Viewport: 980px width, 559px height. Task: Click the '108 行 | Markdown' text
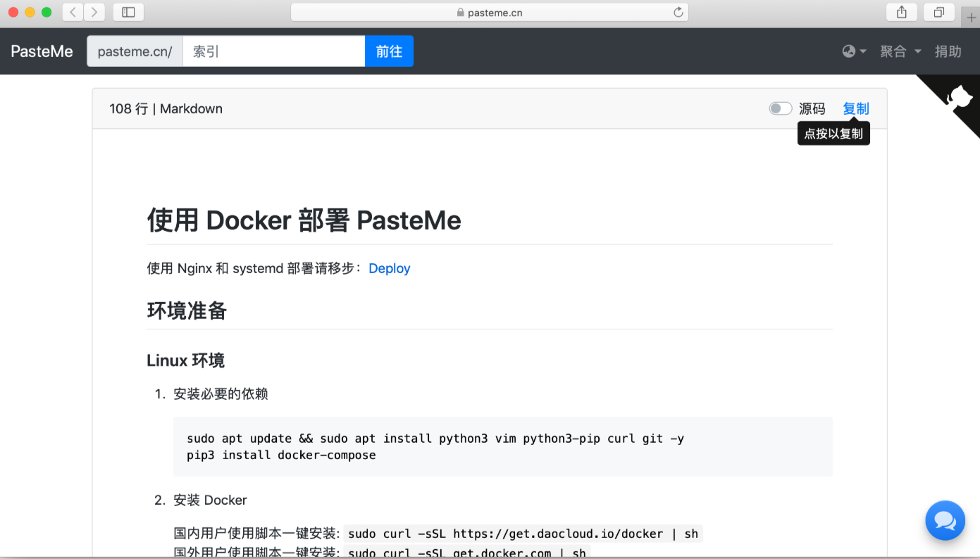pyautogui.click(x=166, y=108)
